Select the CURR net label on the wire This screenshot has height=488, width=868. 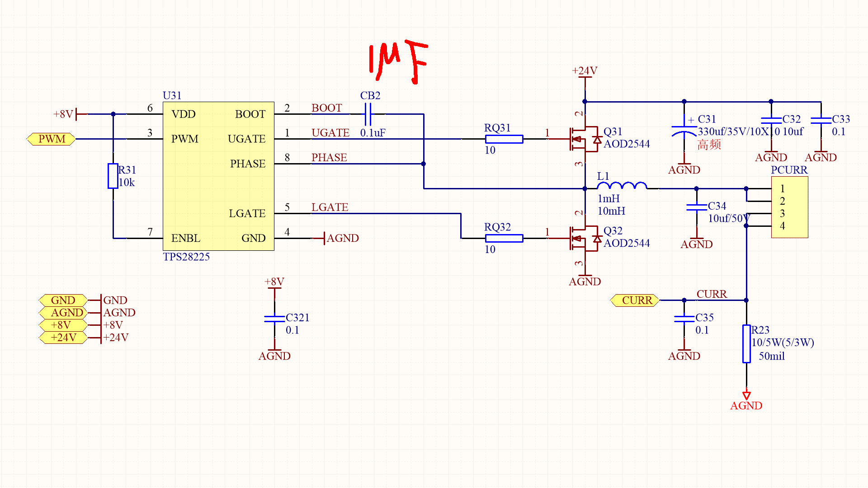(x=712, y=294)
